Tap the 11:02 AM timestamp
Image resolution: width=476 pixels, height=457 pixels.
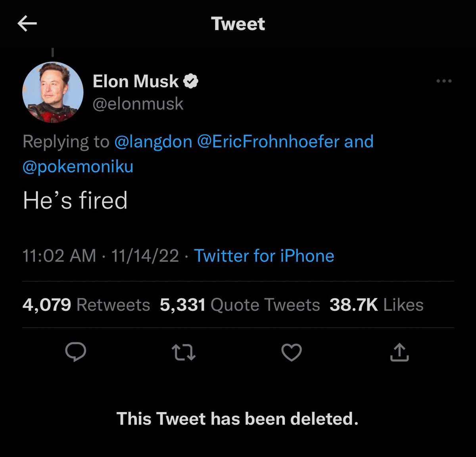pos(59,256)
